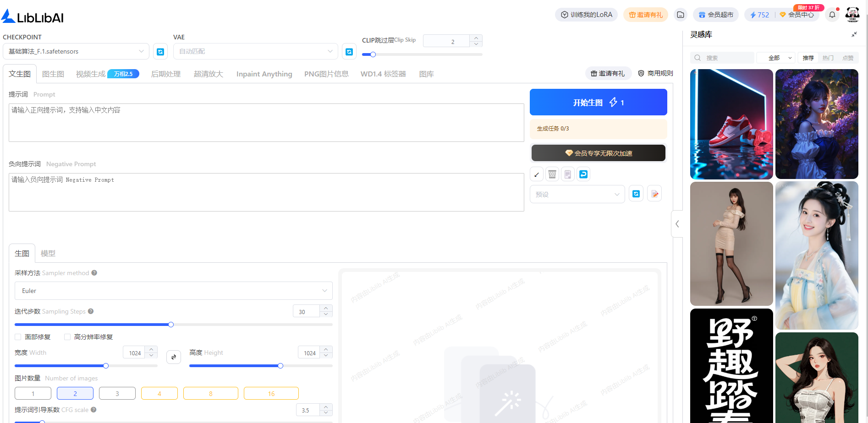
Task: Click the lightning 752 points indicator
Action: coord(759,15)
